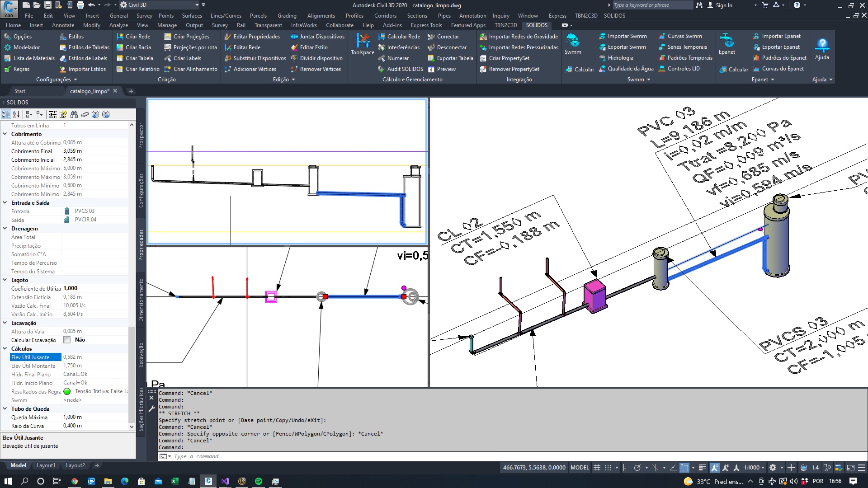Viewport: 868px width, 488px height.
Task: Click the Calcular Rede icon
Action: tap(382, 37)
